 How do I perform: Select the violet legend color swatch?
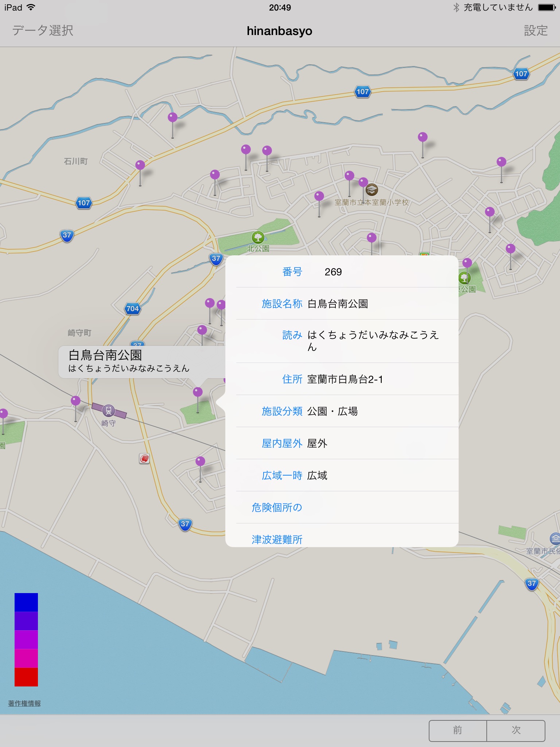tap(26, 640)
